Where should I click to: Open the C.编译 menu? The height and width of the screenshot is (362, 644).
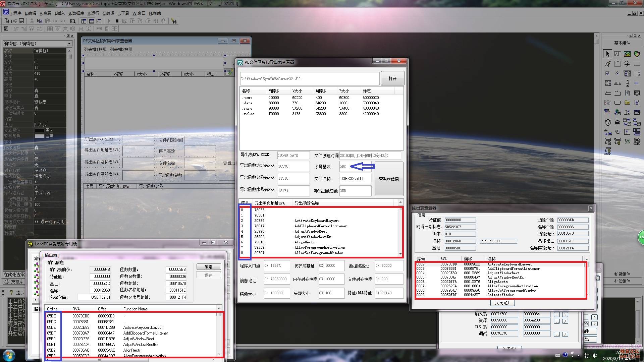(x=108, y=13)
